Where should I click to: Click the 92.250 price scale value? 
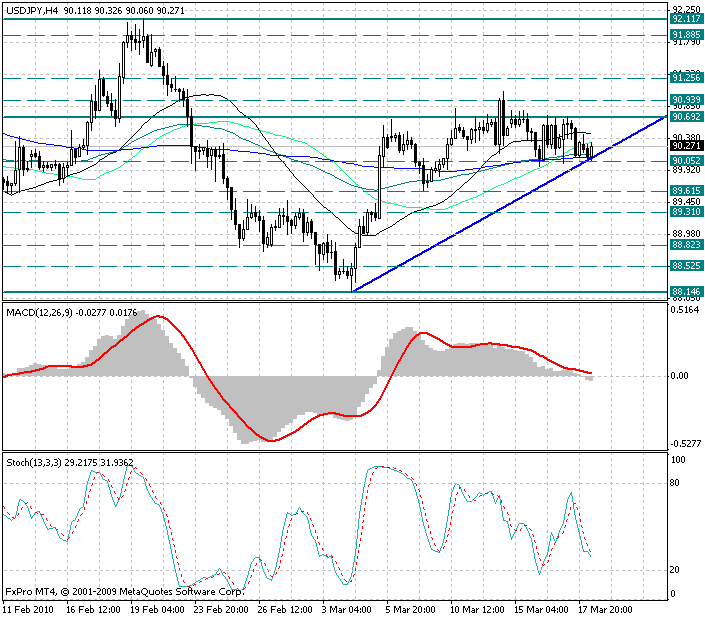point(686,9)
